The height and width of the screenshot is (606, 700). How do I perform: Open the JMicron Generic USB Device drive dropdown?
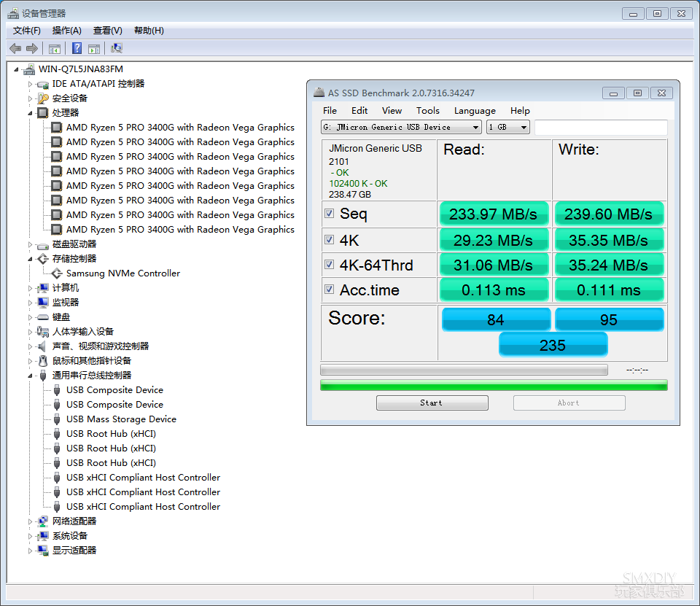coord(401,128)
